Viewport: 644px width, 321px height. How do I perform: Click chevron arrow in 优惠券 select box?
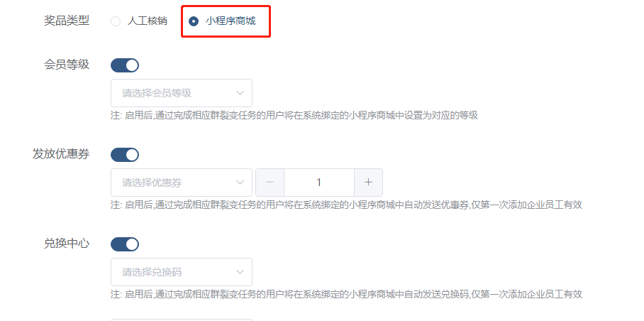point(240,183)
